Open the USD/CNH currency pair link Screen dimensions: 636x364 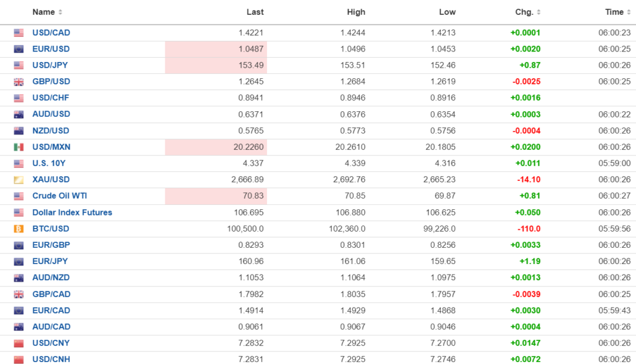click(x=51, y=359)
